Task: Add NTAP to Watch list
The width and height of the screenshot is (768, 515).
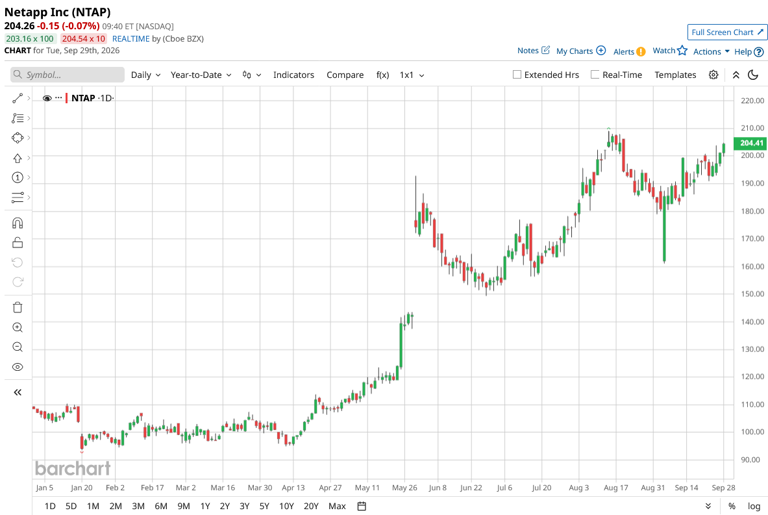Action: [670, 50]
